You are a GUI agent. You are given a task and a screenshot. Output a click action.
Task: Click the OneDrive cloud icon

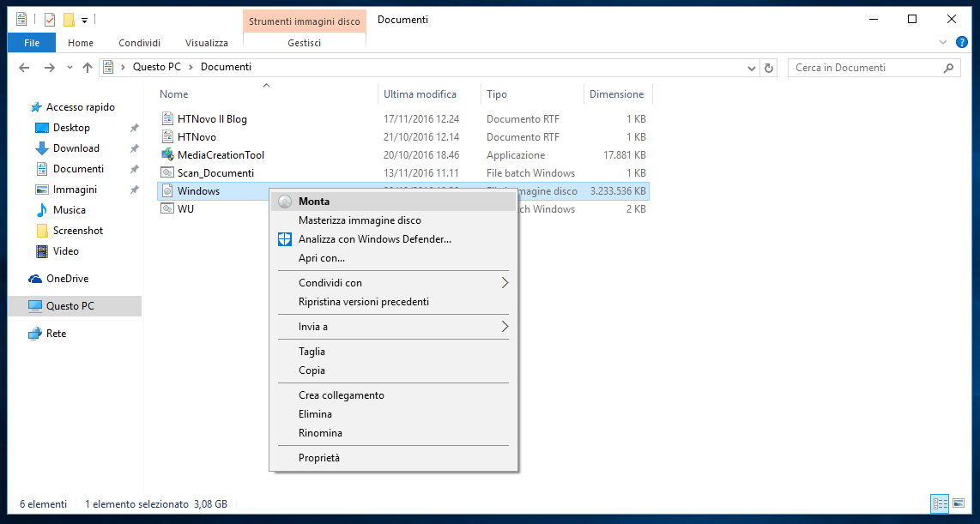pos(35,279)
